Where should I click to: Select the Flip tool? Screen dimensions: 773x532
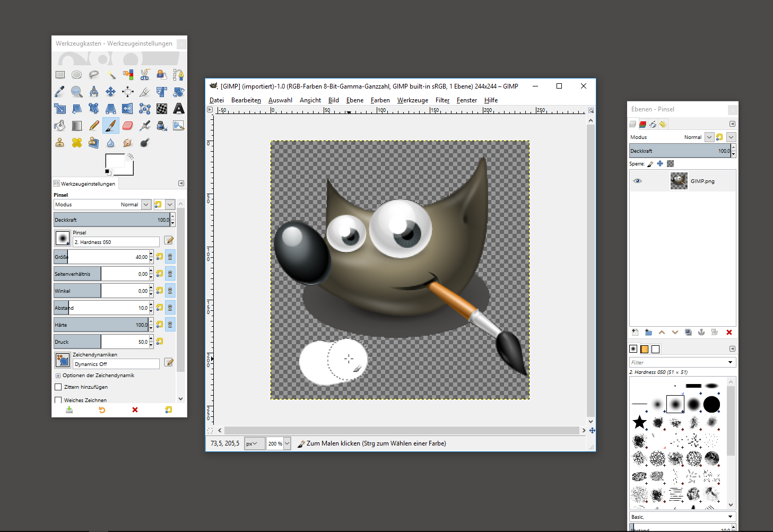pos(128,109)
